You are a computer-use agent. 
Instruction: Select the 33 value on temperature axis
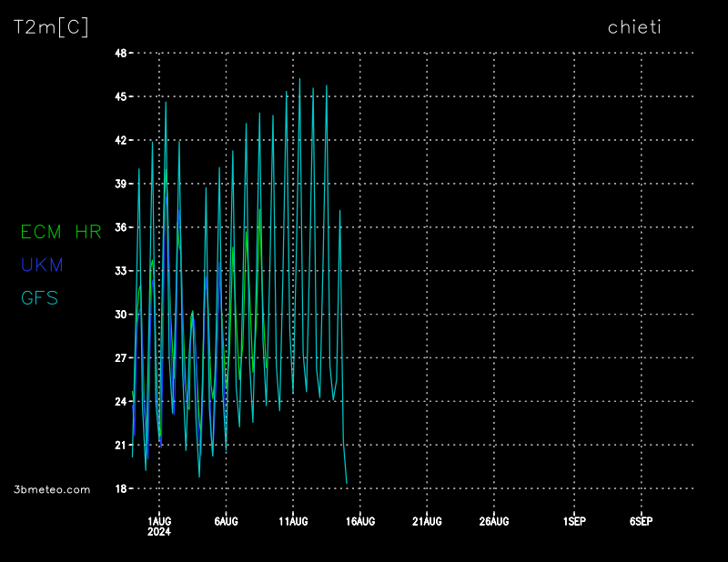120,271
